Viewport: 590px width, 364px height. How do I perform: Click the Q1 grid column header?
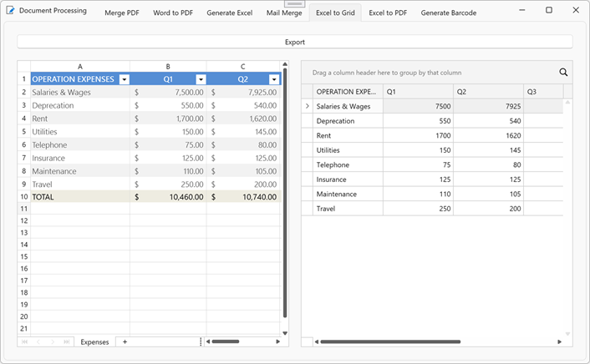click(x=418, y=91)
